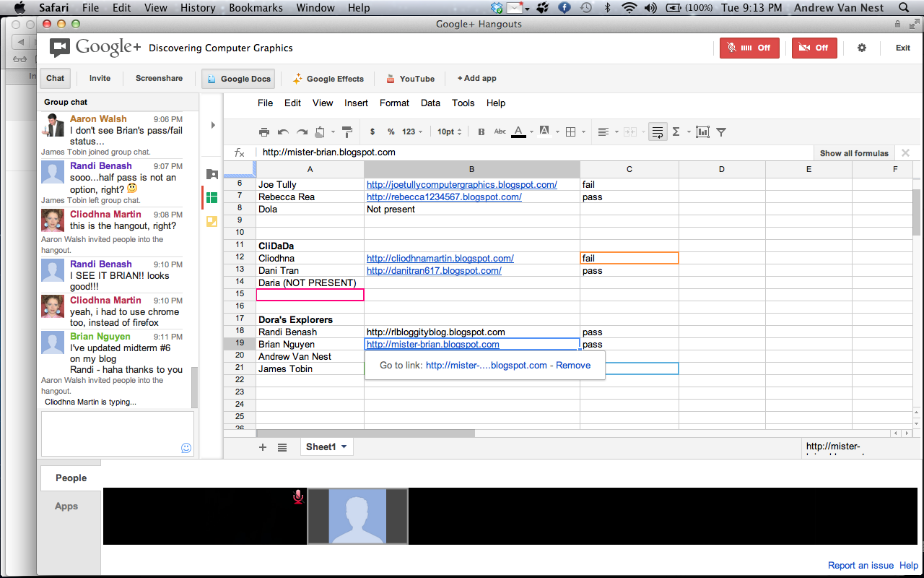Image resolution: width=924 pixels, height=578 pixels.
Task: Open the spreadsheet Insert menu
Action: click(357, 103)
